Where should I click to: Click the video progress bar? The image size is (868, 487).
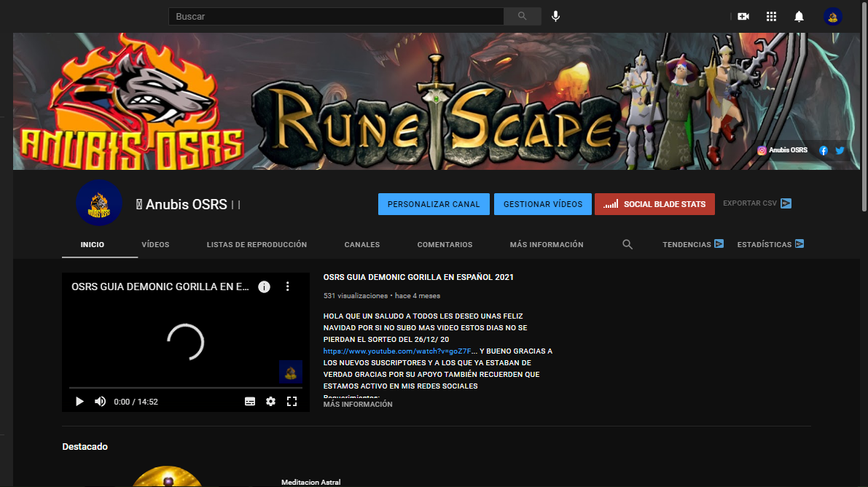(x=185, y=388)
